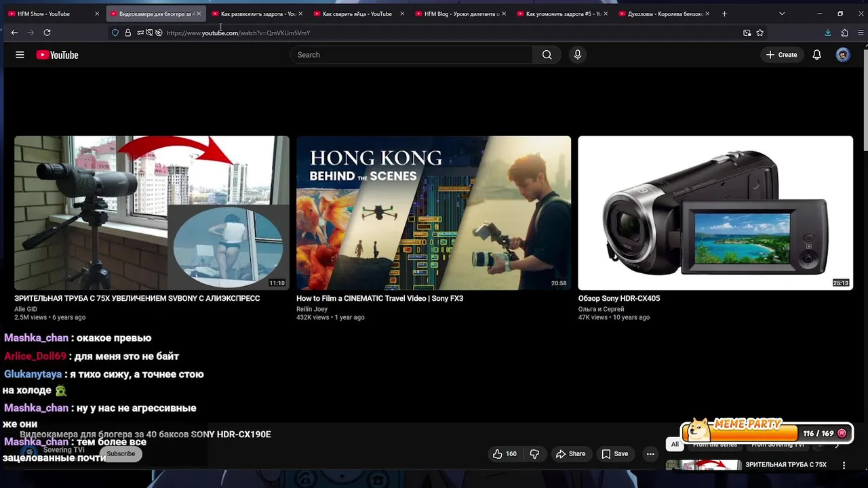Open the account avatar menu
This screenshot has height=488, width=868.
pyautogui.click(x=843, y=55)
